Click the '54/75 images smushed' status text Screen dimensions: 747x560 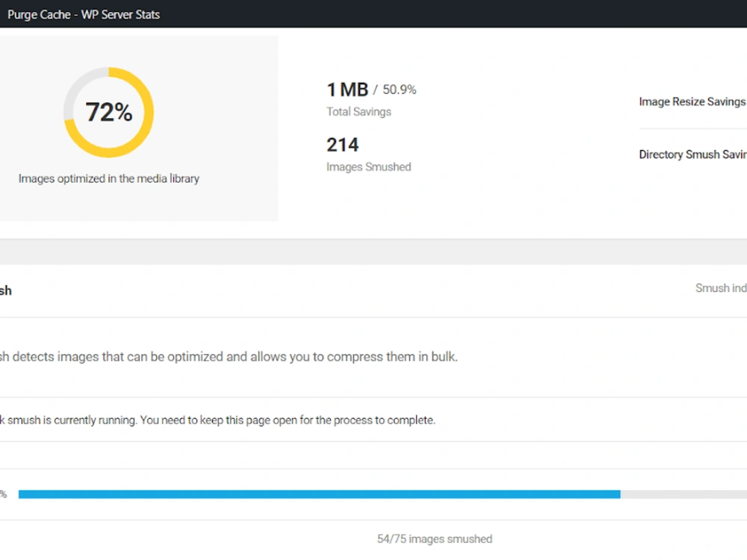(x=435, y=538)
